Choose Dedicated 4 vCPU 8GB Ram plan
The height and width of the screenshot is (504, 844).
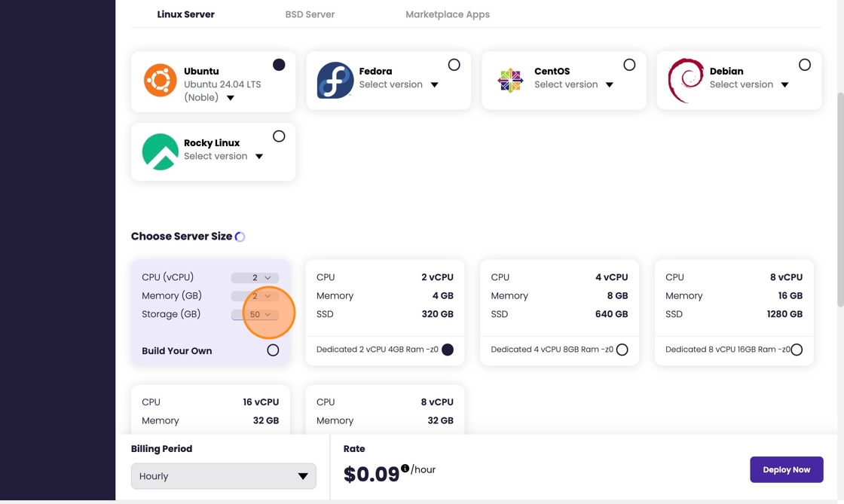coord(622,350)
